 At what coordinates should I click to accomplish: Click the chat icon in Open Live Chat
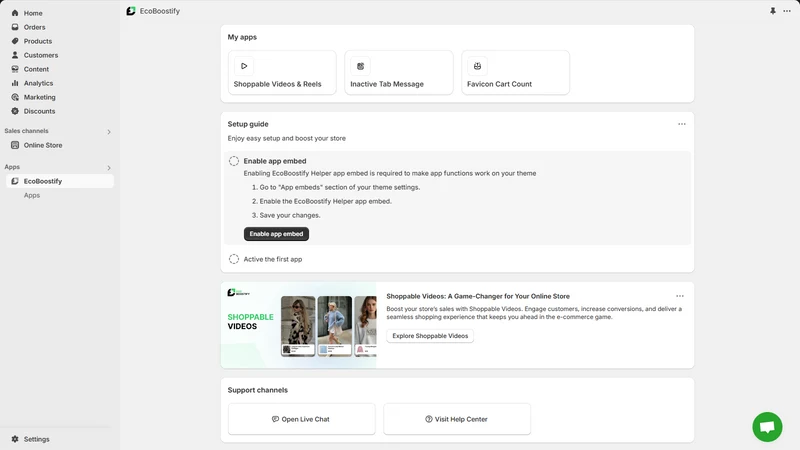[x=275, y=419]
